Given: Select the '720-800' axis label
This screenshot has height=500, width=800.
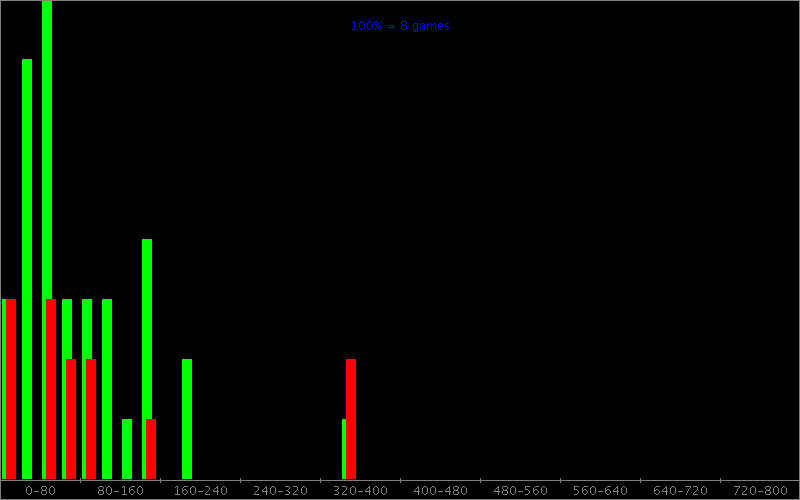Looking at the screenshot, I should coord(760,491).
